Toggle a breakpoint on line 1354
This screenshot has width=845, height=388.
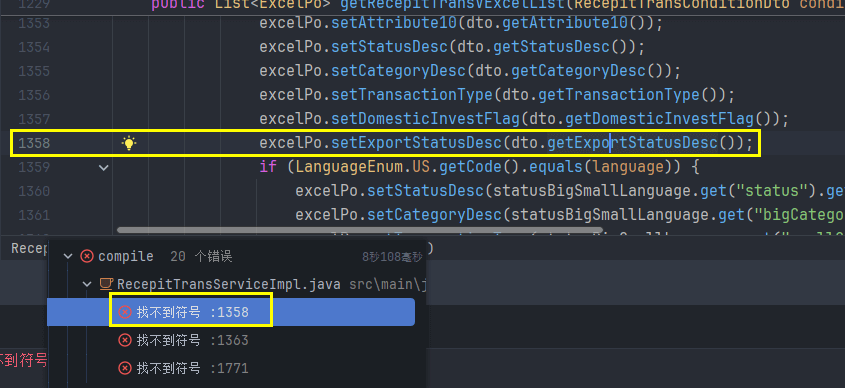coord(34,47)
